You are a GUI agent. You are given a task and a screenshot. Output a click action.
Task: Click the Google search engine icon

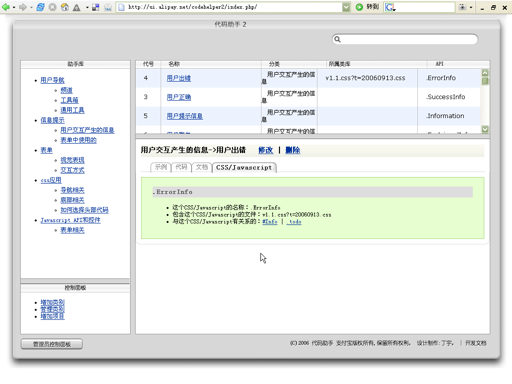click(x=390, y=7)
